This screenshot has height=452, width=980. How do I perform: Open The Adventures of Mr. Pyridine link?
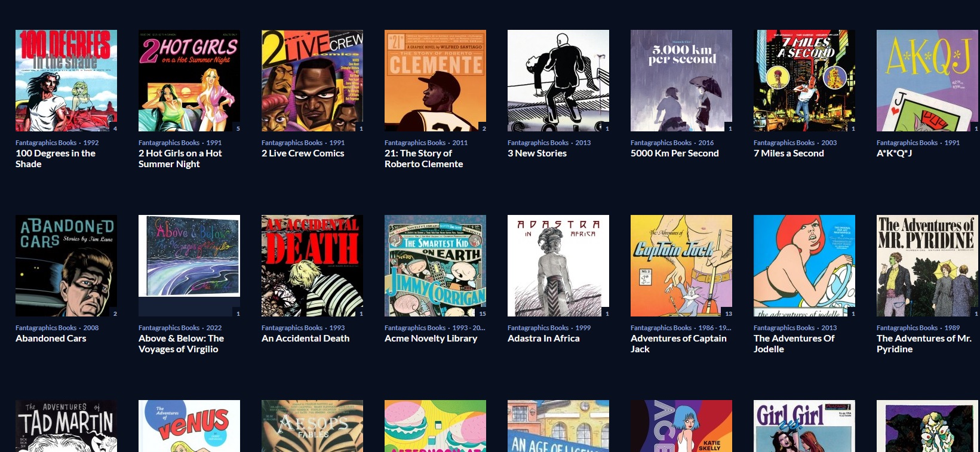pyautogui.click(x=924, y=344)
